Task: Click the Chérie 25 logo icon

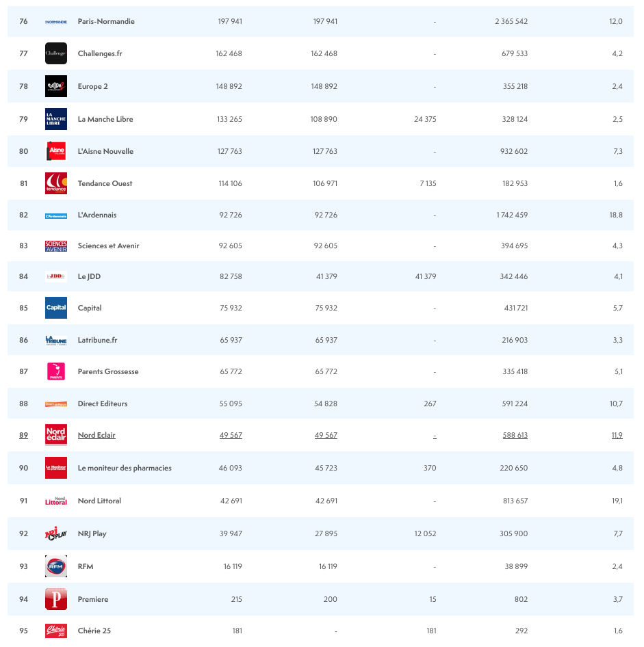Action: click(x=56, y=631)
